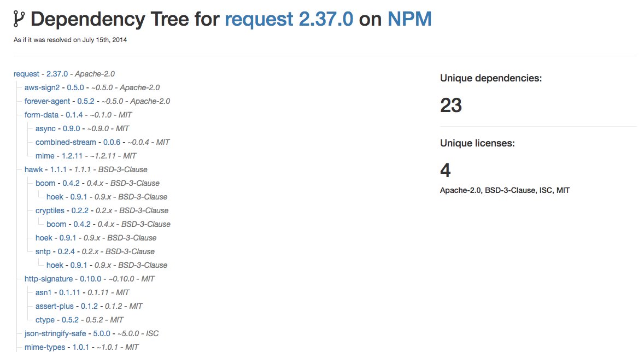Image resolution: width=644 pixels, height=352 pixels.
Task: Click version 0.1.11 next to asn1
Action: point(69,292)
